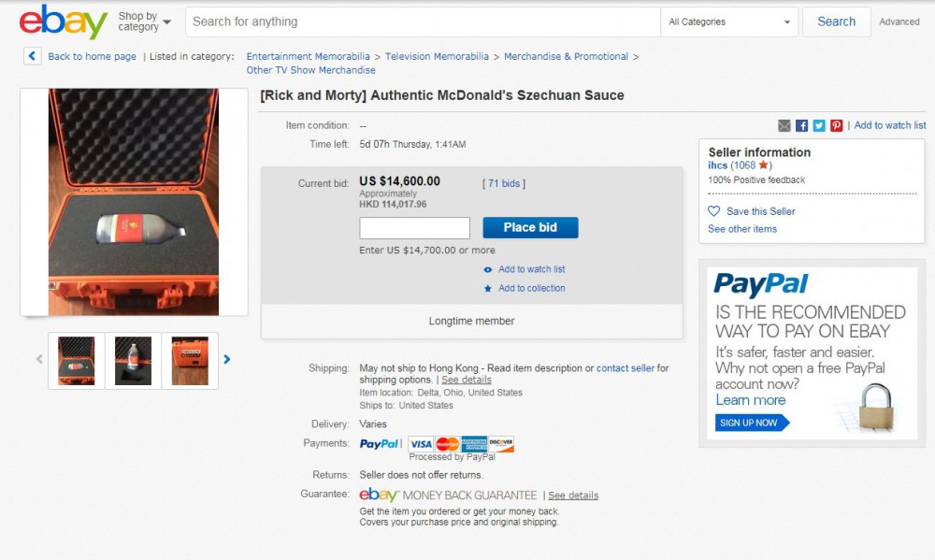Click the PayPal icon under Payments
The width and height of the screenshot is (935, 560).
379,443
